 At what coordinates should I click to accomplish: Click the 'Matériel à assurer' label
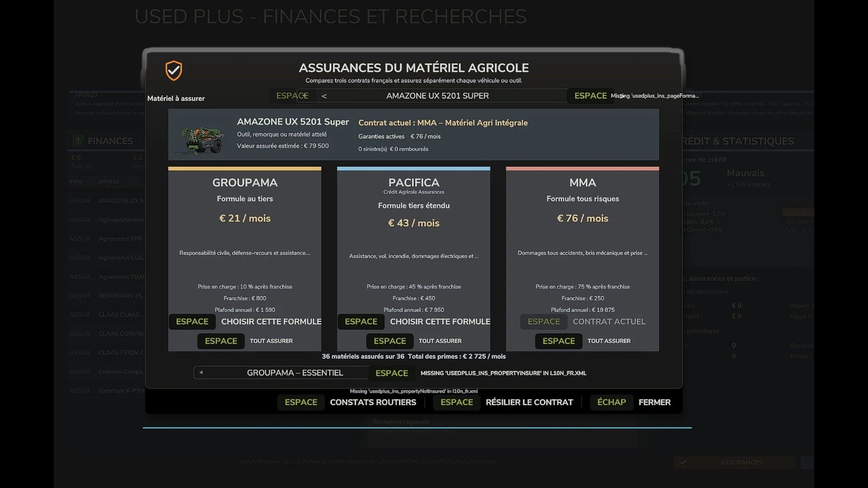pos(176,99)
